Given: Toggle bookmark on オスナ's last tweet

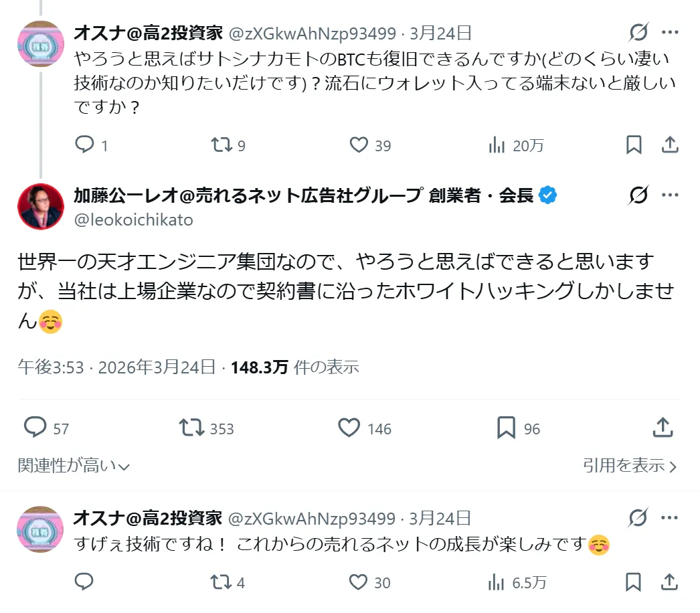Looking at the screenshot, I should point(632,583).
